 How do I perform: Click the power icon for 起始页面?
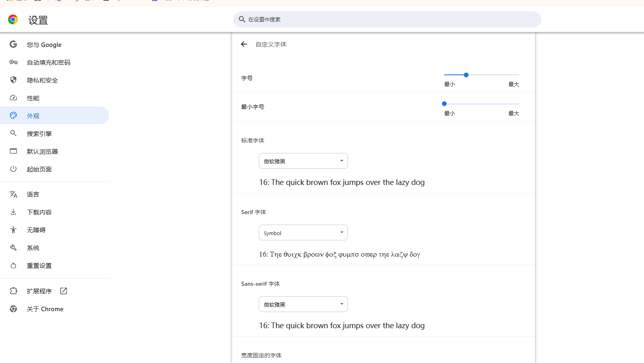coord(13,169)
